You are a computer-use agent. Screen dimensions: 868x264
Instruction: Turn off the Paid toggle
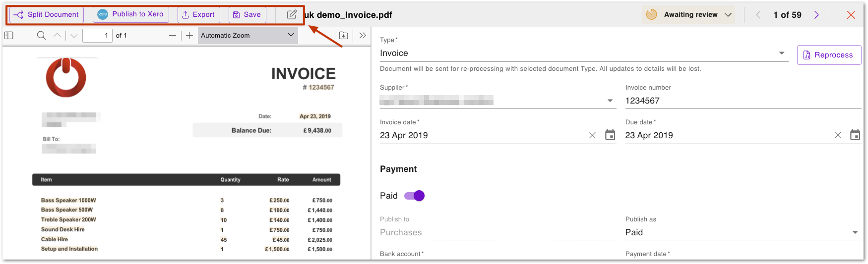pyautogui.click(x=415, y=196)
